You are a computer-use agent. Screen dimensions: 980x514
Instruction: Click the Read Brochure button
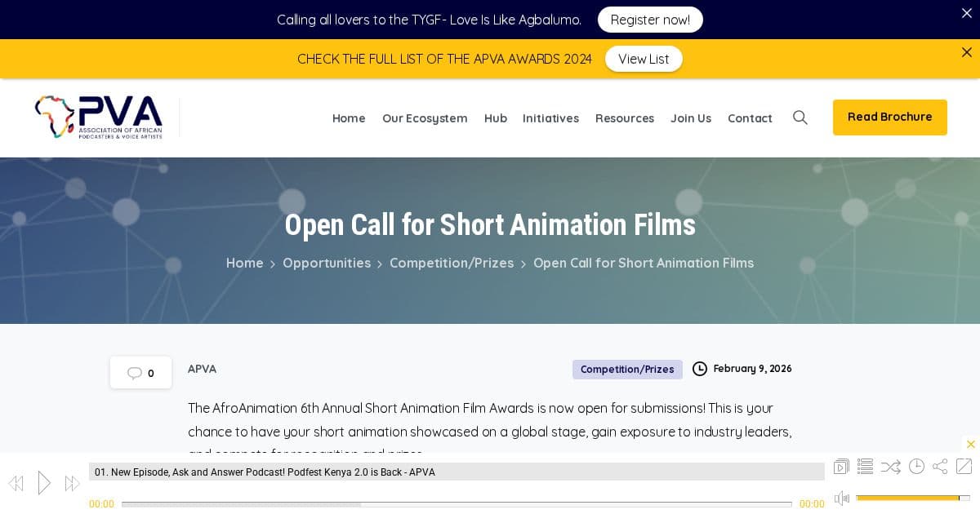pos(889,117)
